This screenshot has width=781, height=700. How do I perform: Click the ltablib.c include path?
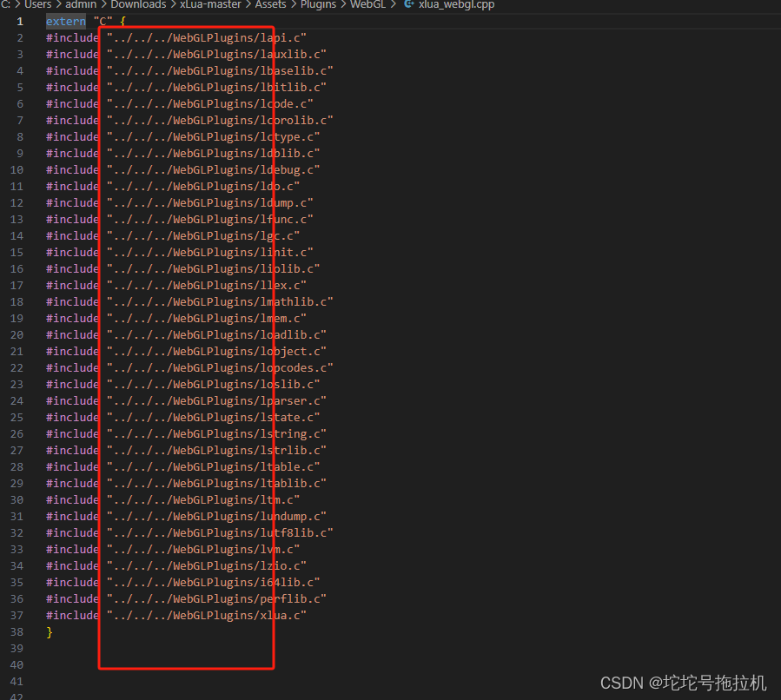click(216, 484)
